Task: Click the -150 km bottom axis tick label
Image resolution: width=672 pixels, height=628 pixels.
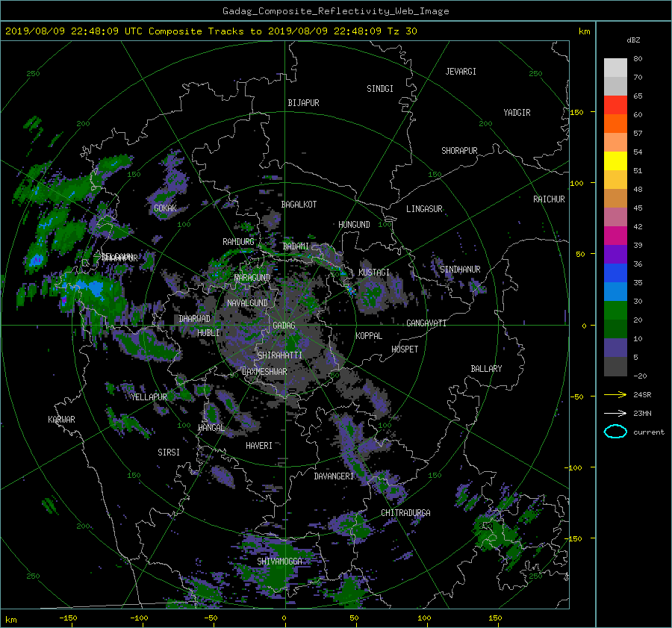Action: point(68,618)
